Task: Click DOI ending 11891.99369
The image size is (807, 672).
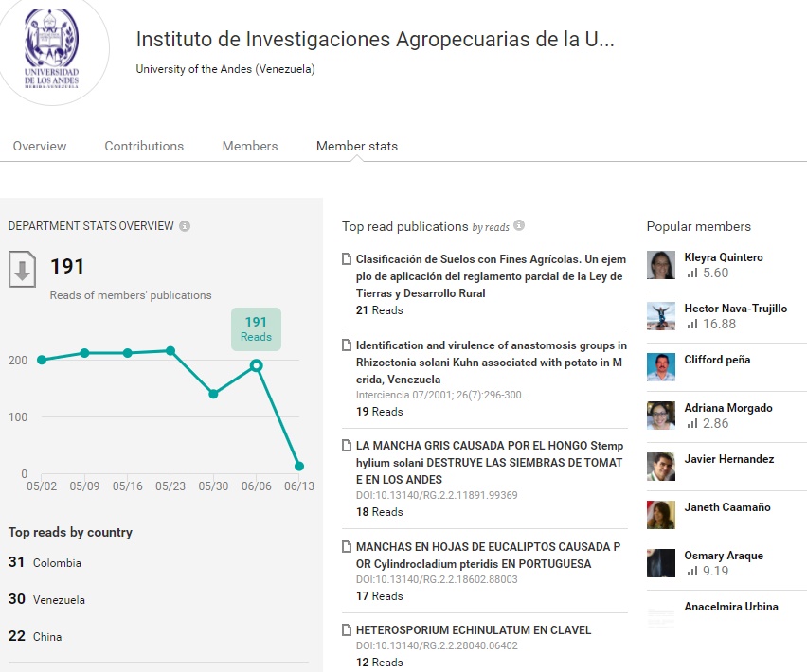Action: 437,495
